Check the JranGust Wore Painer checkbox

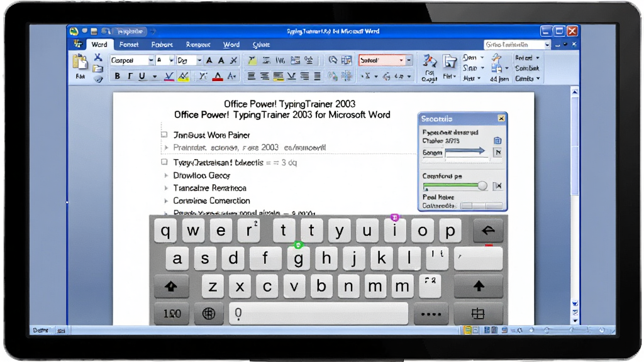(164, 134)
